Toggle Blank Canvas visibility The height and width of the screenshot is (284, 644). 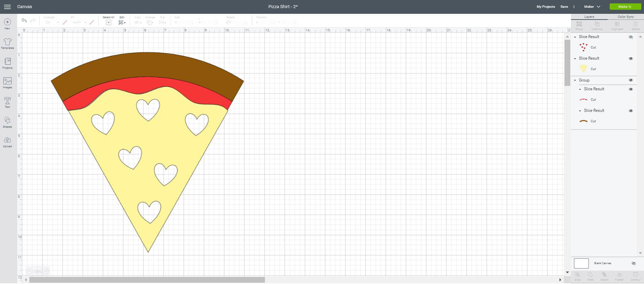(634, 263)
